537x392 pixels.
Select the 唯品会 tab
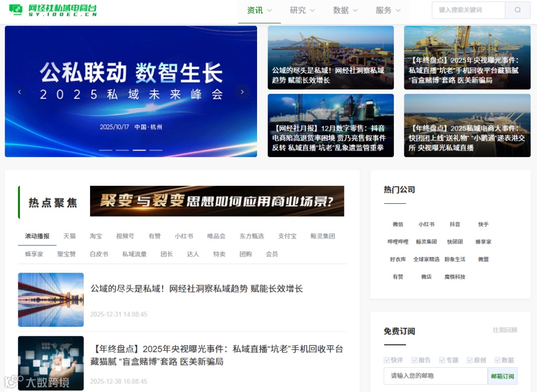[216, 236]
